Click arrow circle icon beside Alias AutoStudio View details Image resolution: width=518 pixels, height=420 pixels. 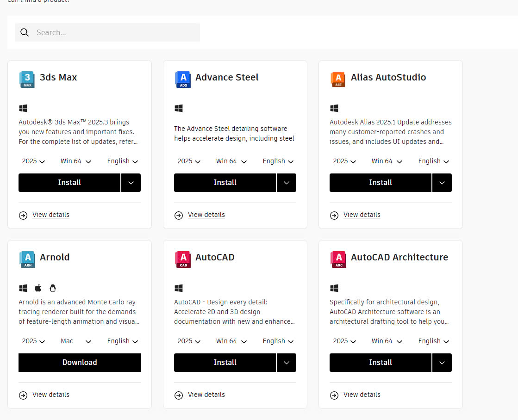click(x=334, y=215)
